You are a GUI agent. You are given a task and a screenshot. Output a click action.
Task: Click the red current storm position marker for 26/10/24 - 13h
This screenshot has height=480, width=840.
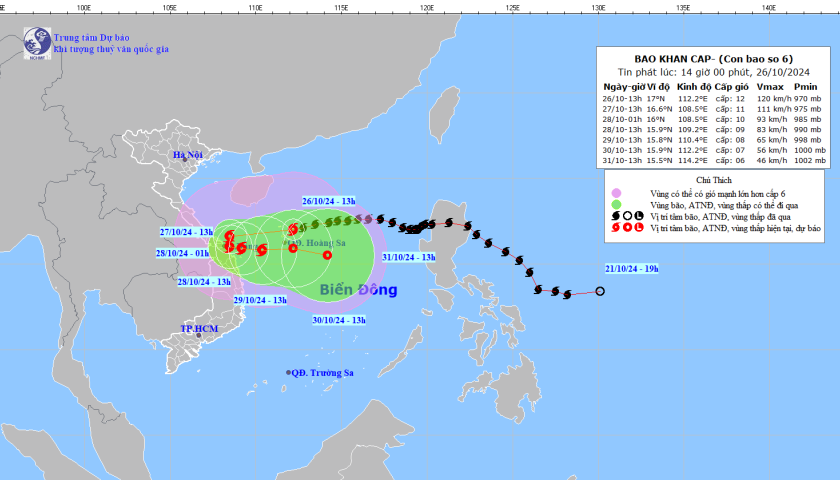coord(293,229)
